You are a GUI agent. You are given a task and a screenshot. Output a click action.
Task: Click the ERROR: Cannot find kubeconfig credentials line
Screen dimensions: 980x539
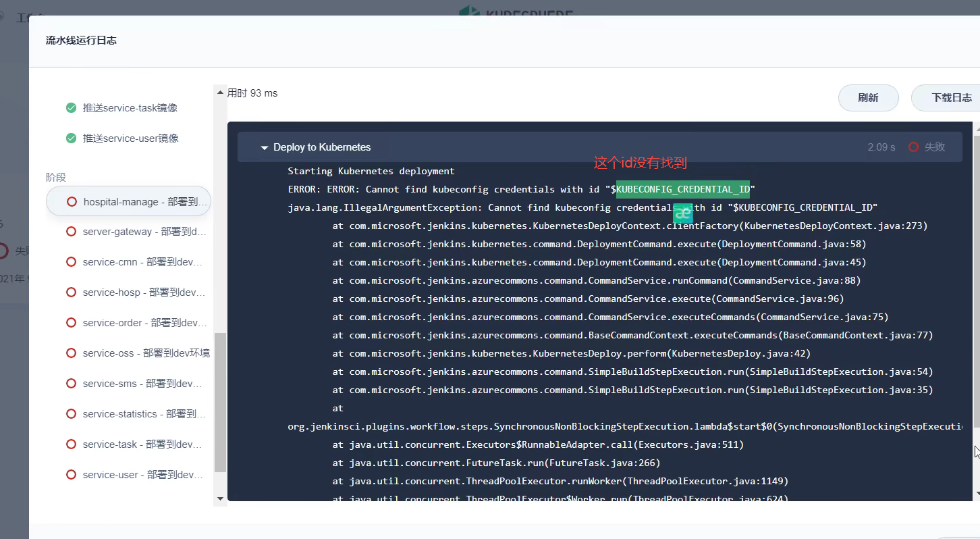click(x=521, y=190)
